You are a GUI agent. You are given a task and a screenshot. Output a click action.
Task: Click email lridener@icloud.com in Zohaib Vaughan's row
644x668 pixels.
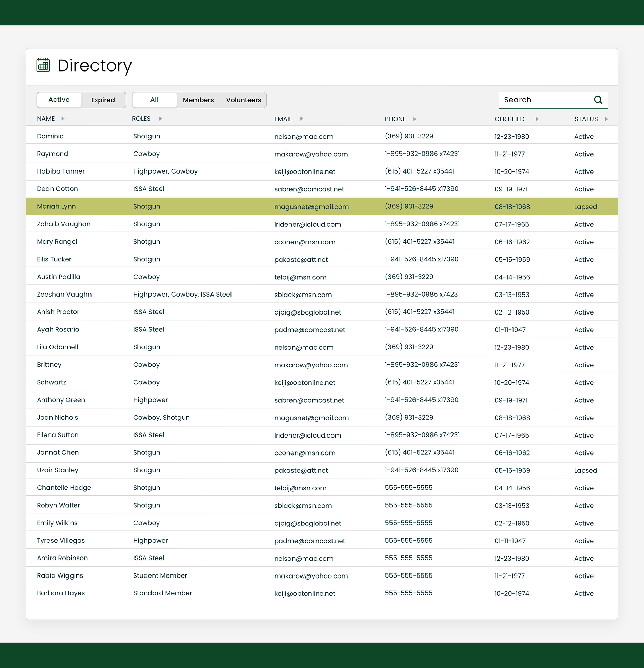307,224
